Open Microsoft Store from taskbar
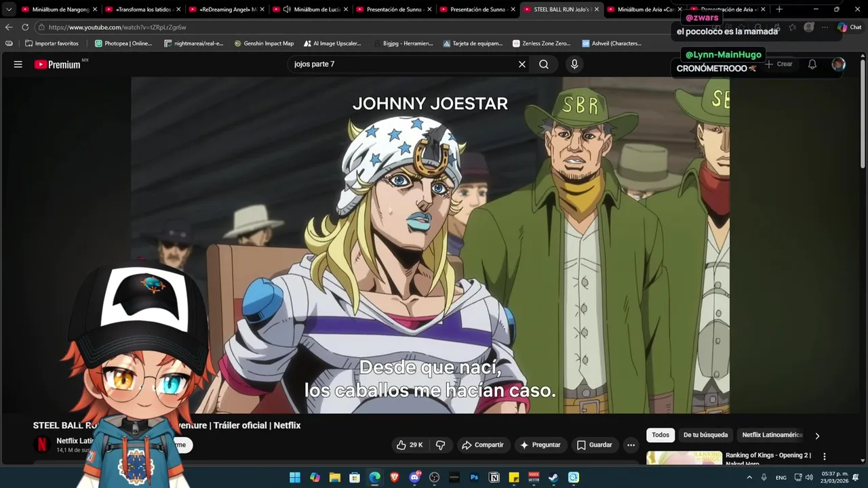The height and width of the screenshot is (488, 868). [x=355, y=477]
